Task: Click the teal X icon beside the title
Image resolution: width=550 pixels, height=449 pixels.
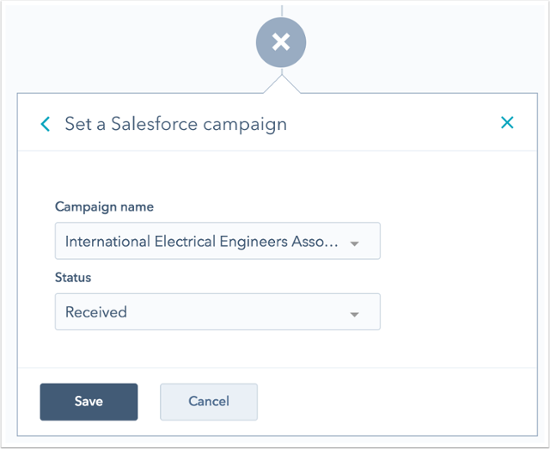Action: (507, 123)
